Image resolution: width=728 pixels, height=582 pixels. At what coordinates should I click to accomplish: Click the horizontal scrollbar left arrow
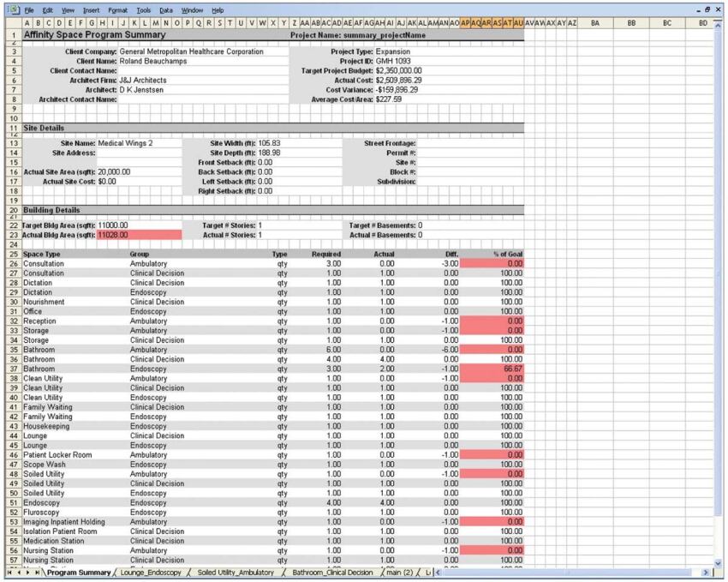pyautogui.click(x=437, y=573)
